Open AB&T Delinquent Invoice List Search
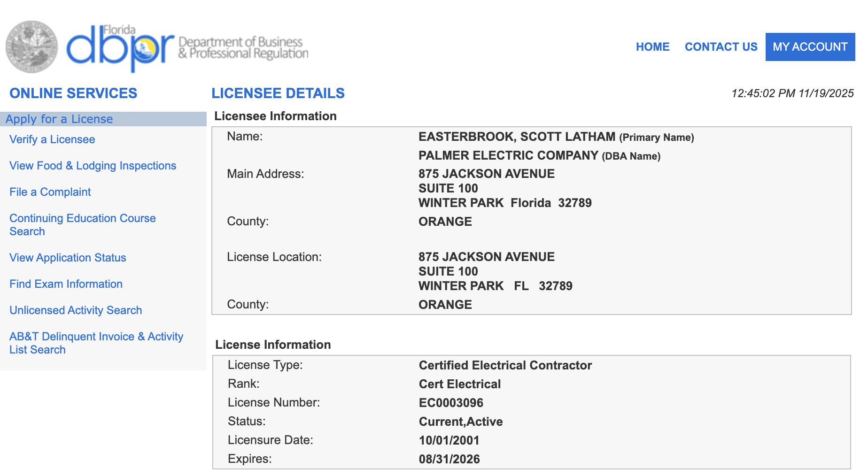The width and height of the screenshot is (868, 476). click(x=96, y=343)
